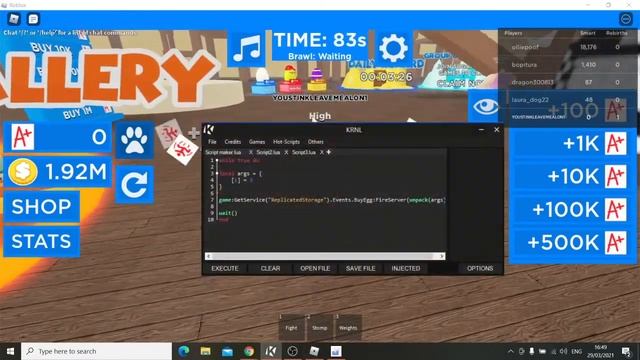This screenshot has width=640, height=360.
Task: Open the Games menu in KRNL
Action: (x=257, y=142)
